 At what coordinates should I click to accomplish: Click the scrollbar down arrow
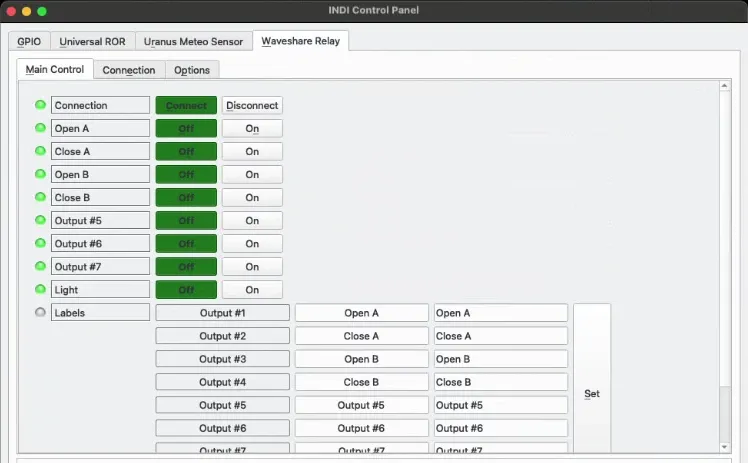point(725,447)
